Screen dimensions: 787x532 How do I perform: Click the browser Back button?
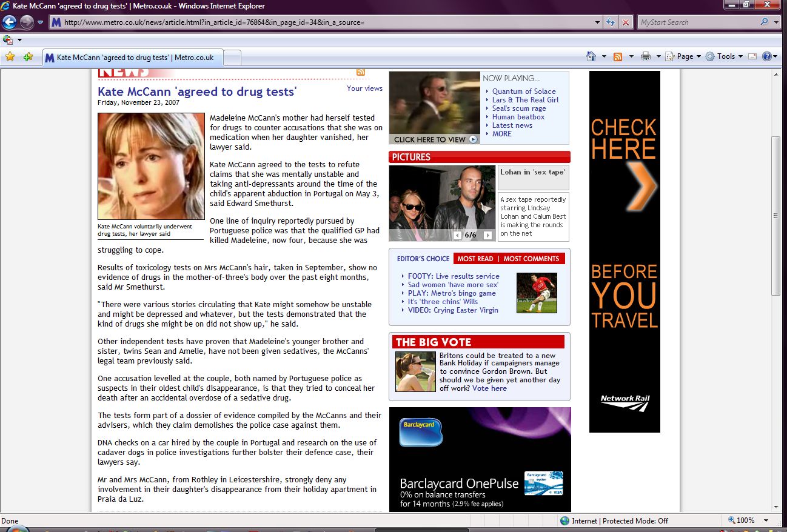(9, 22)
